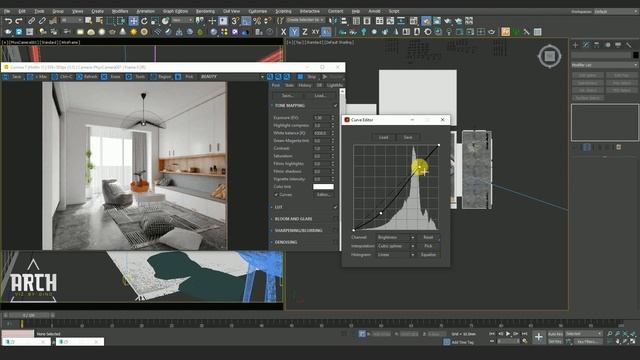
Task: Toggle the Percent Snap icon
Action: click(257, 20)
